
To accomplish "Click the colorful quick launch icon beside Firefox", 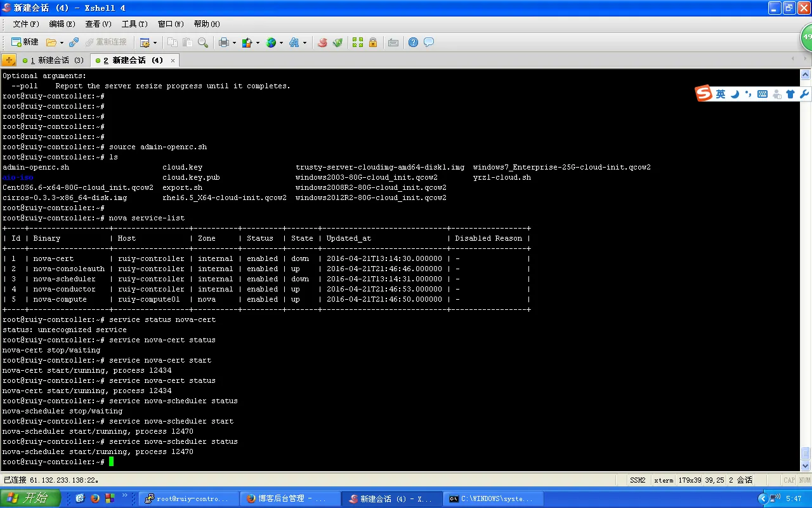I will [x=110, y=498].
